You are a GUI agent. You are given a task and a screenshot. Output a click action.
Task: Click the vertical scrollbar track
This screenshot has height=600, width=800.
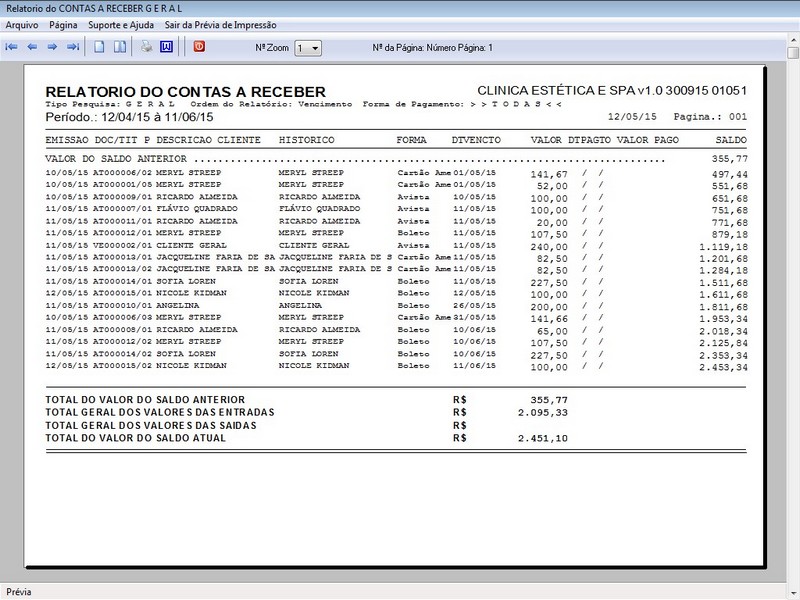[792, 300]
